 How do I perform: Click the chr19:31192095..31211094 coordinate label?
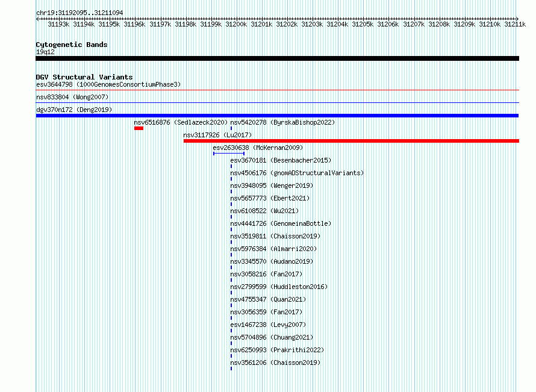79,13
